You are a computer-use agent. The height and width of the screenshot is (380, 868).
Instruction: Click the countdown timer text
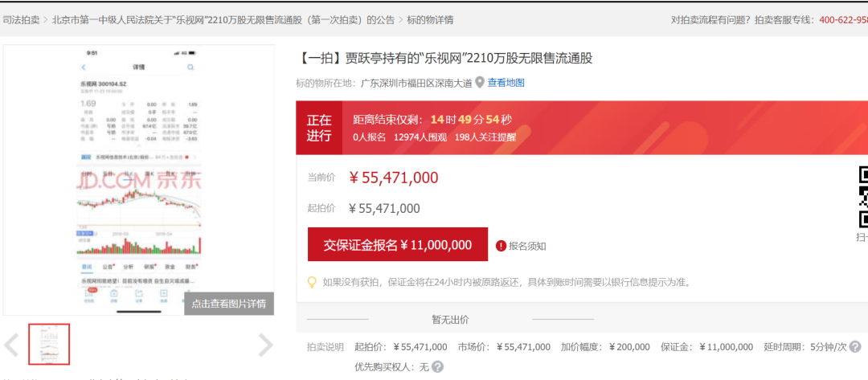pos(433,120)
